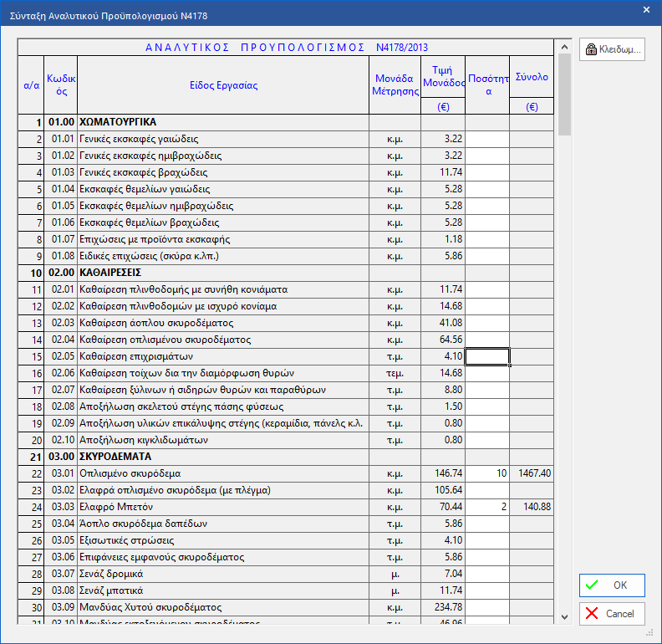Select the ΧΩΜΑΤΟΥΡΓΙΚΑ category row
This screenshot has height=644, width=662.
point(222,122)
